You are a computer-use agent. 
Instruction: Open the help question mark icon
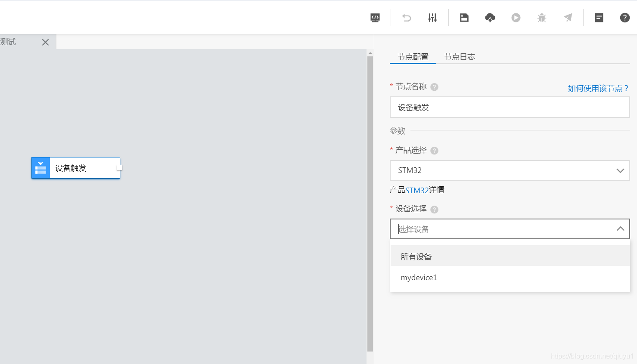point(625,18)
